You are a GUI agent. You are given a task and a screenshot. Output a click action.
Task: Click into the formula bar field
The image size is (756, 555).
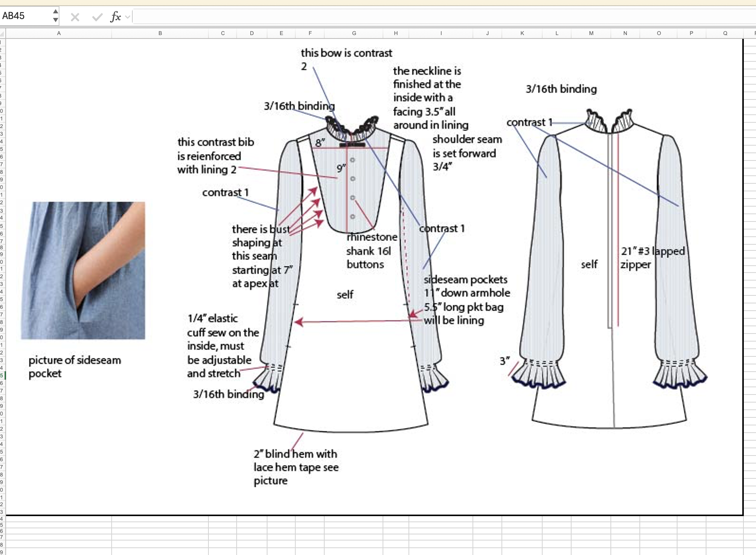tap(419, 17)
